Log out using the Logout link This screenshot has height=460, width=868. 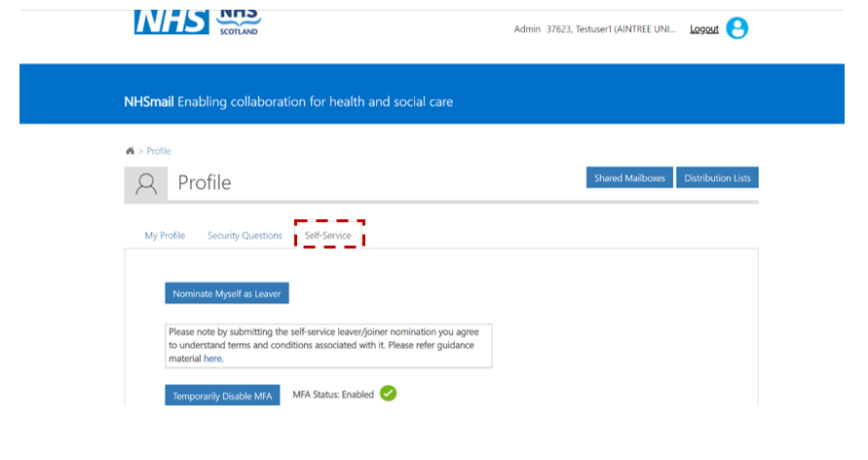703,29
